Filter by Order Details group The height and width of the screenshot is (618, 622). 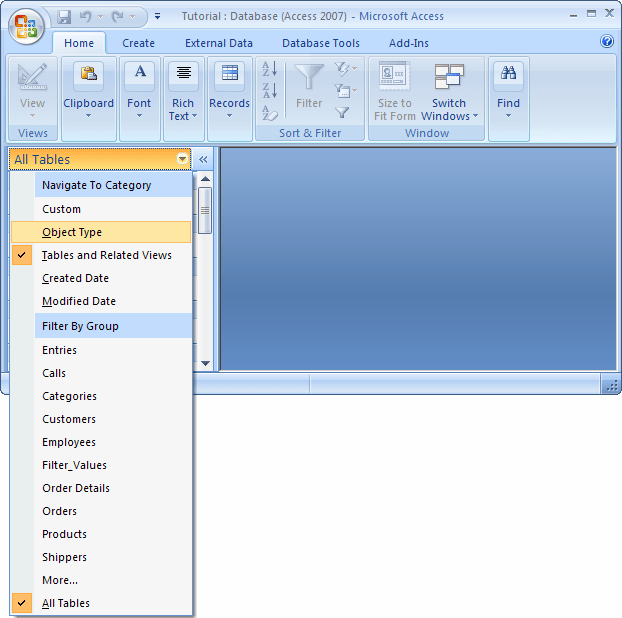(x=101, y=488)
